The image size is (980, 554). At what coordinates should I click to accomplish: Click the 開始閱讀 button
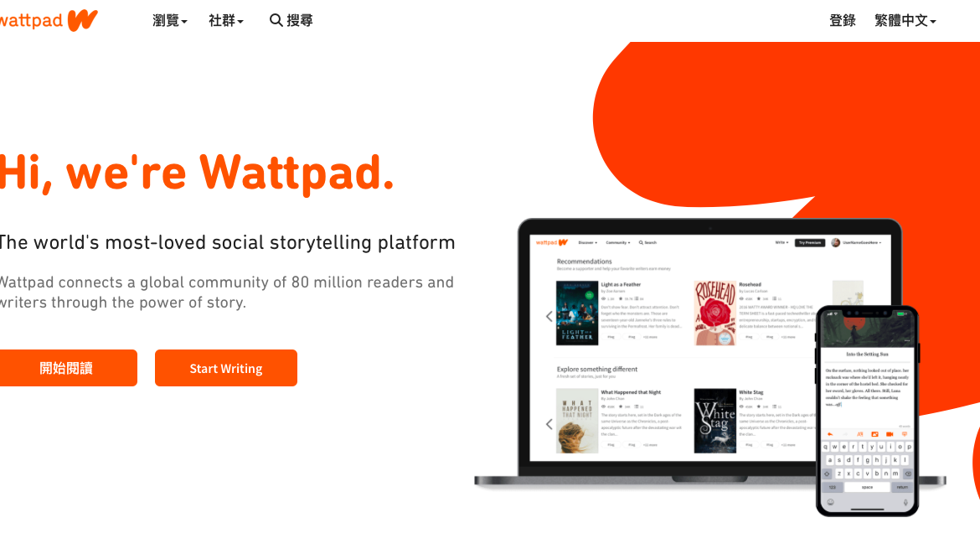(67, 368)
